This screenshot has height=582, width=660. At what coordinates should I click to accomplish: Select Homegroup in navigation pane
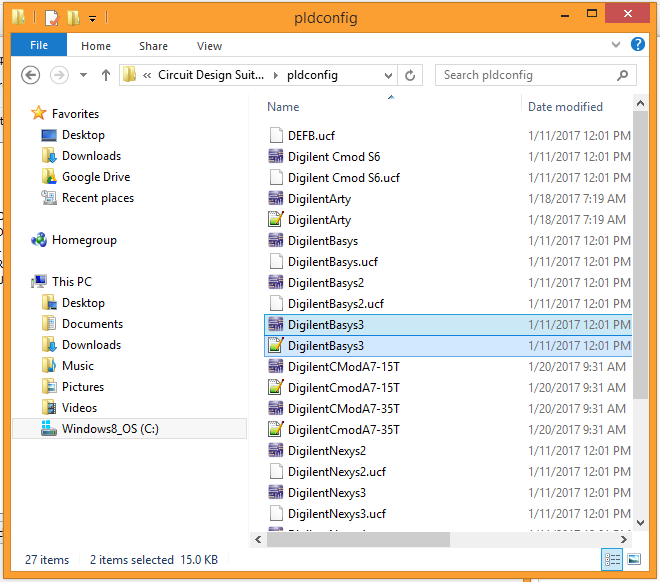click(84, 240)
